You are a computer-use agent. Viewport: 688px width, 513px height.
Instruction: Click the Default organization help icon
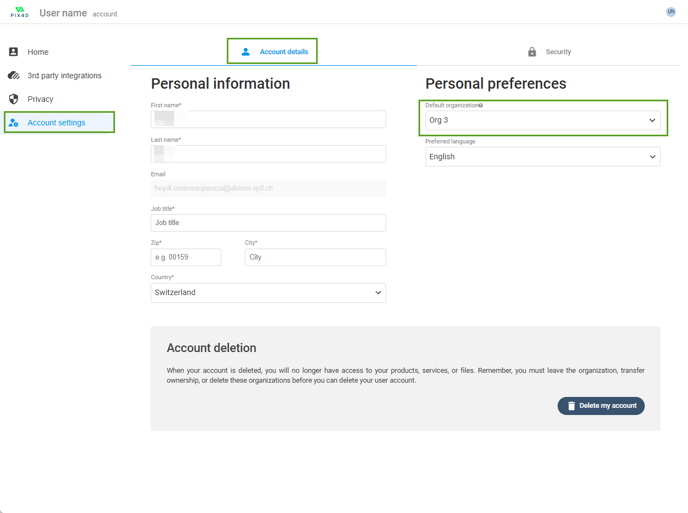pos(481,105)
